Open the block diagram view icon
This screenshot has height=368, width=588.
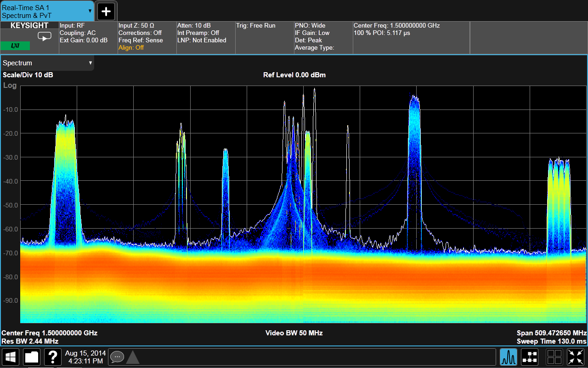tap(530, 357)
